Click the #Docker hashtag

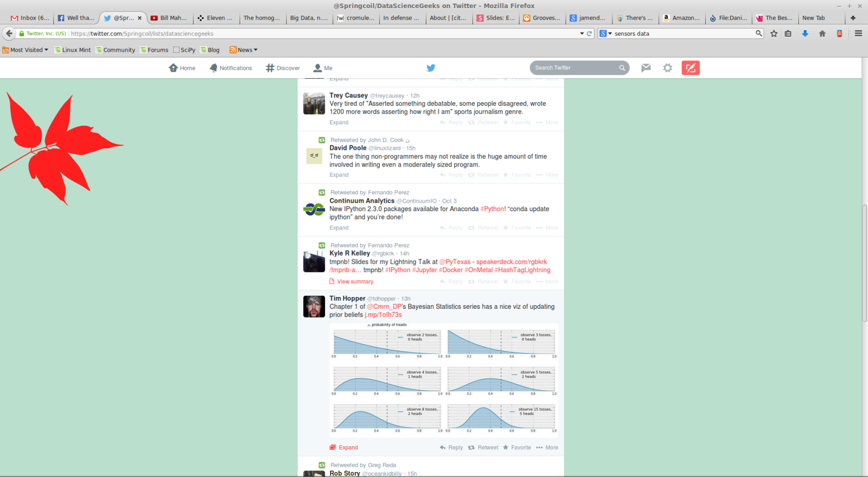[x=451, y=270]
